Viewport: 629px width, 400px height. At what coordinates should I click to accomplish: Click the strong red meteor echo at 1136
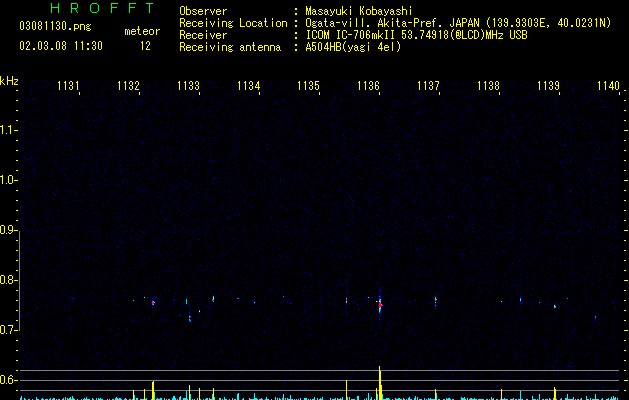(x=380, y=306)
